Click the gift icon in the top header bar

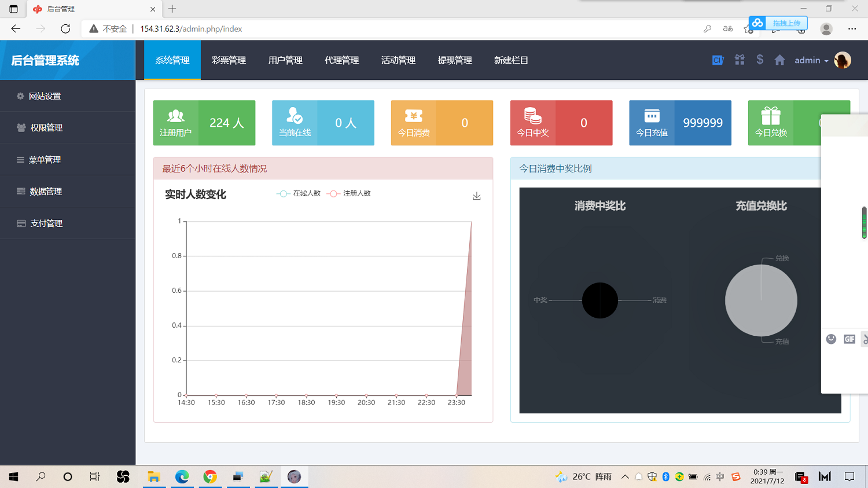(x=739, y=60)
